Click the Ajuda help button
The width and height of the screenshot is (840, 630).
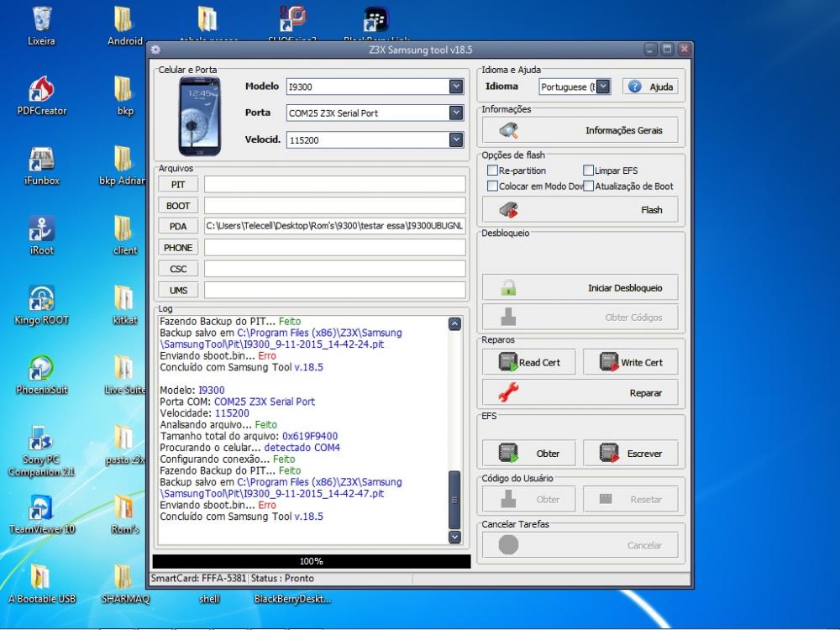(650, 87)
